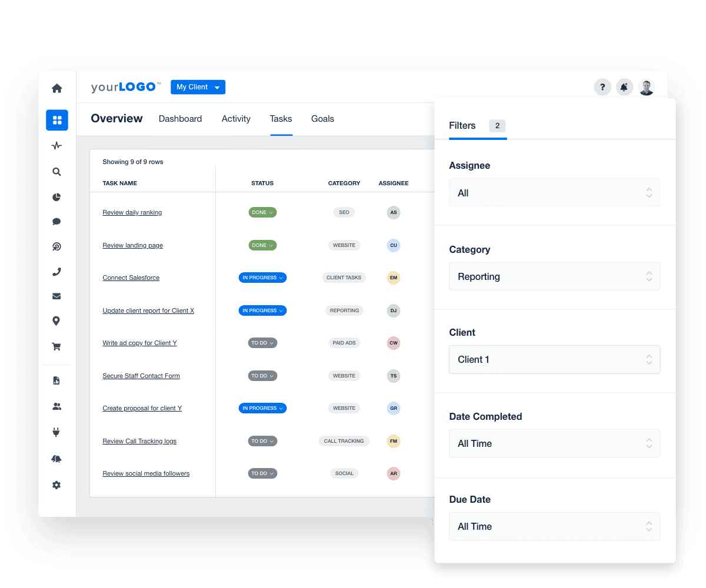
Task: Open the settings gear icon
Action: click(56, 485)
